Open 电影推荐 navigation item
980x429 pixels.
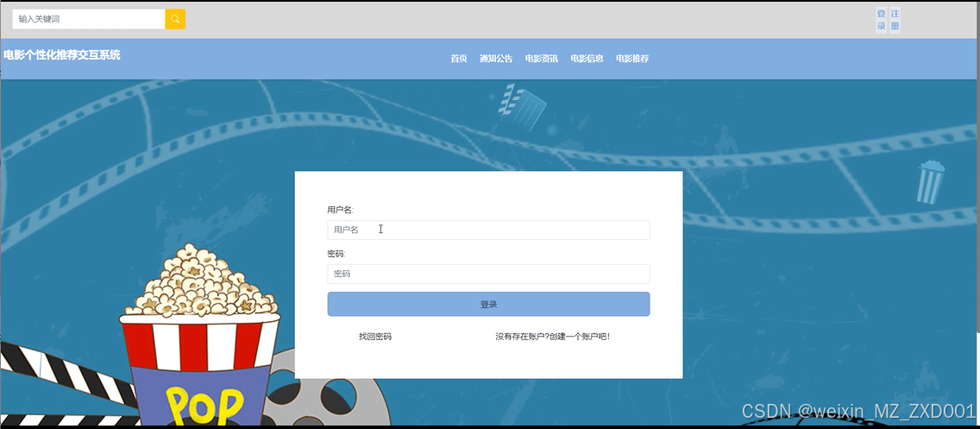coord(632,59)
